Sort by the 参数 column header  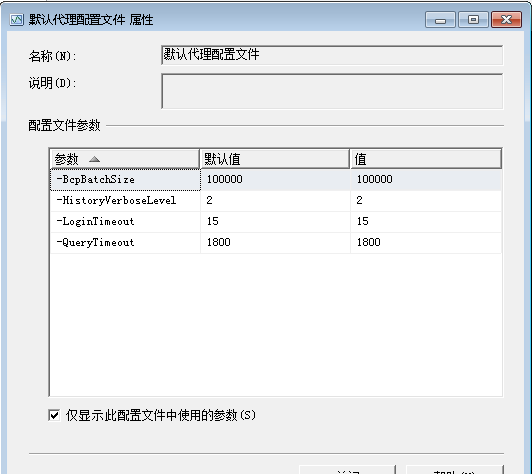pyautogui.click(x=125, y=159)
